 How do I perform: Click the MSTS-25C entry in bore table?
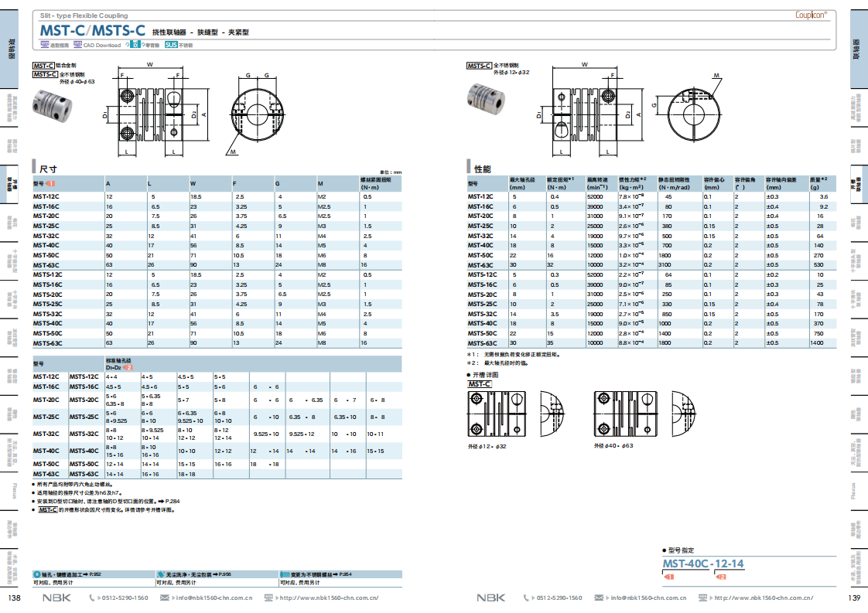pyautogui.click(x=84, y=417)
